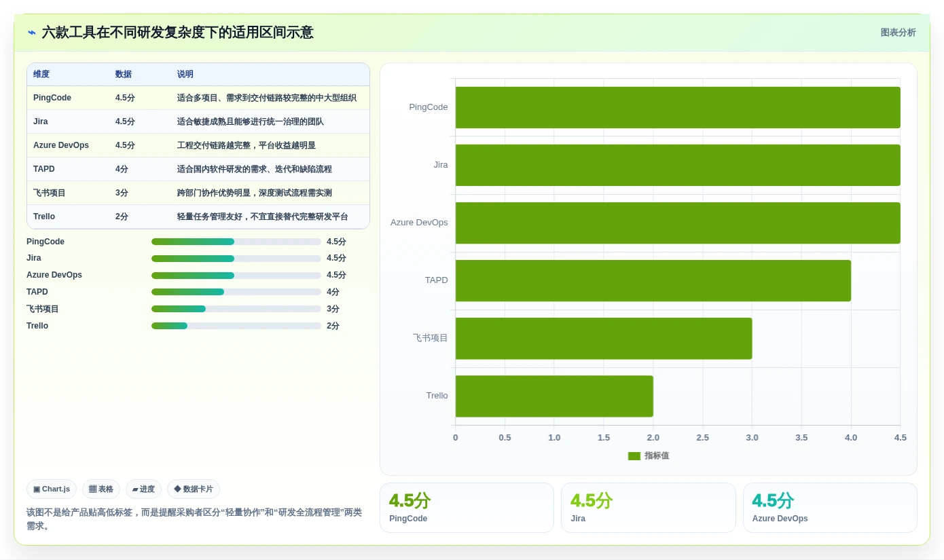Open the PingCode 4.5分 data card

click(x=467, y=508)
